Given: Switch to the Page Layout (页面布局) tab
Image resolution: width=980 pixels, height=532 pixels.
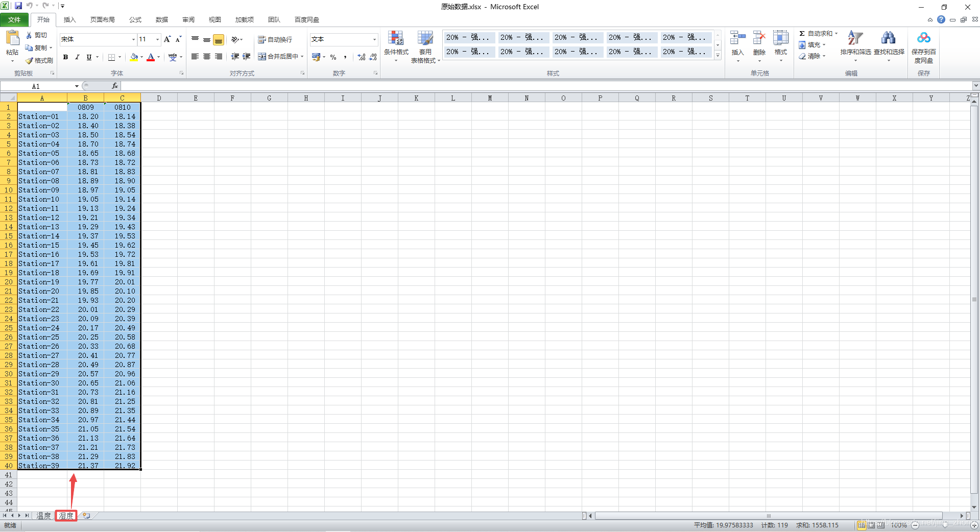Looking at the screenshot, I should coord(103,19).
